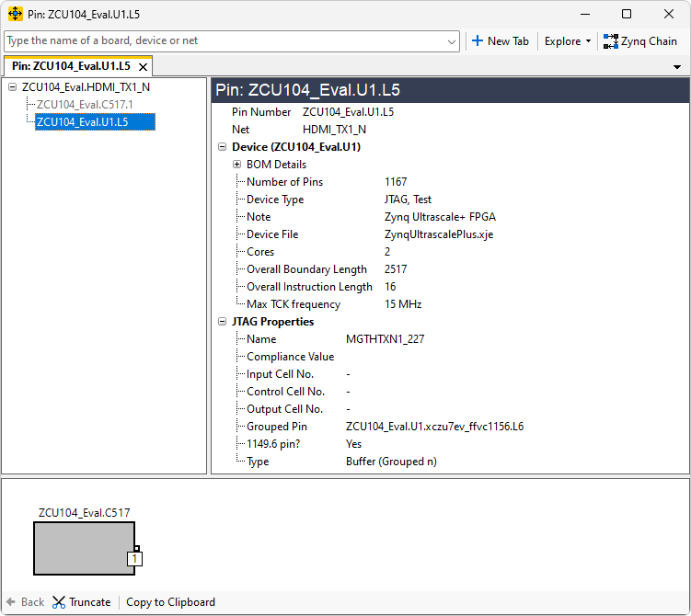691x616 pixels.
Task: Select ZCU104_Eval.C517.1 in the tree
Action: click(85, 105)
